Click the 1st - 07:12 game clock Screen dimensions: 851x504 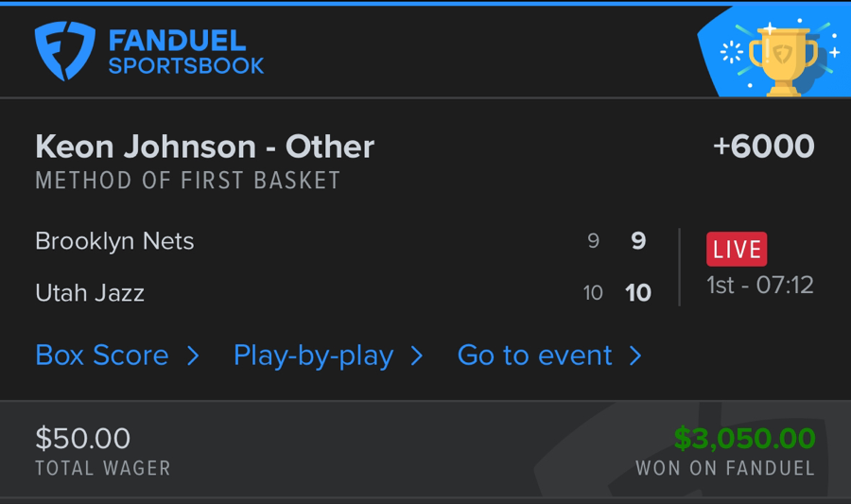pyautogui.click(x=760, y=286)
